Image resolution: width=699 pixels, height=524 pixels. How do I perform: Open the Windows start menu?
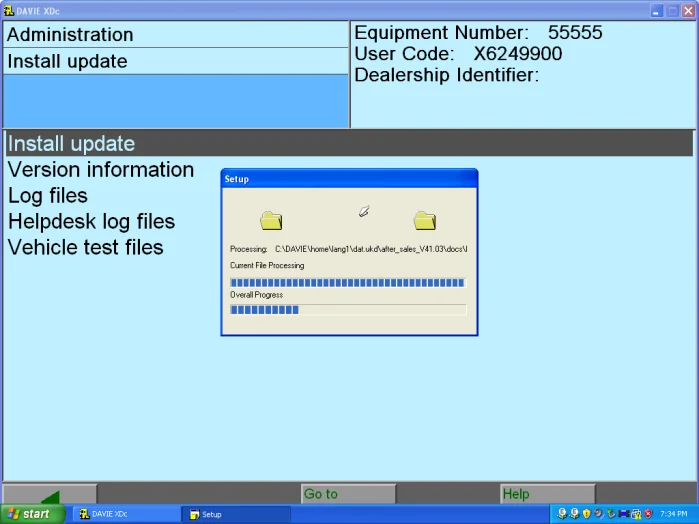[32, 514]
